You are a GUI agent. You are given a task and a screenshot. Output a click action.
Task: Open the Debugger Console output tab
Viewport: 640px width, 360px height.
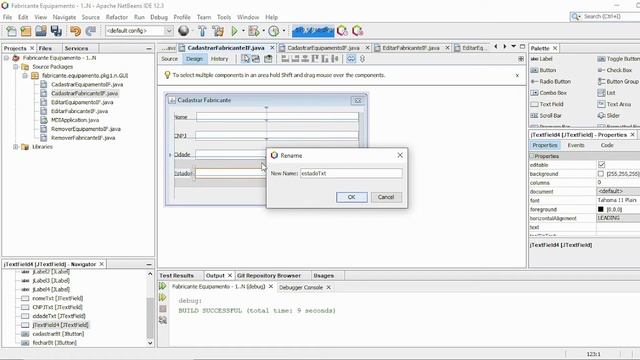(x=301, y=287)
